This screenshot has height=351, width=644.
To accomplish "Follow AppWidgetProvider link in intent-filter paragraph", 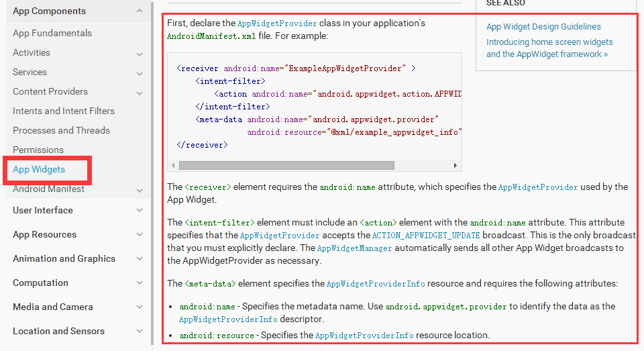I will pyautogui.click(x=280, y=236).
